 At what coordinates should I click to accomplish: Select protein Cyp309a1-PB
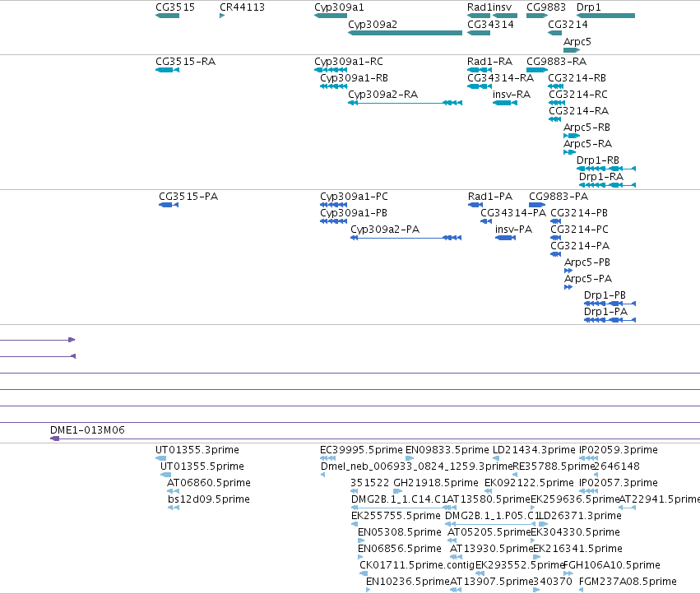354,213
